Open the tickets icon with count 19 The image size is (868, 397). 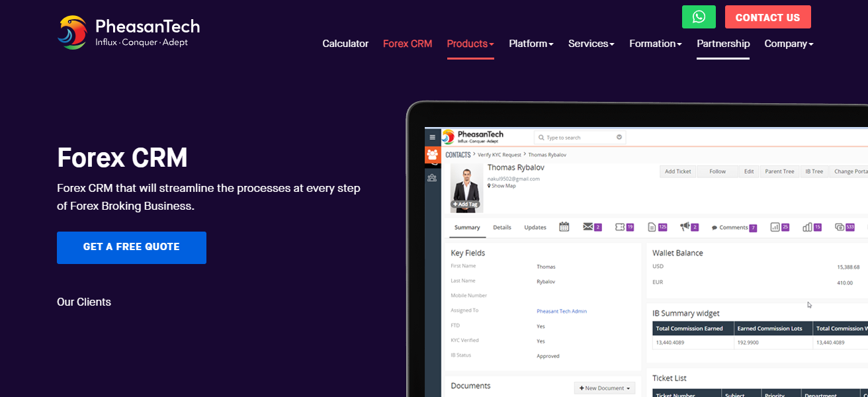[x=620, y=227]
